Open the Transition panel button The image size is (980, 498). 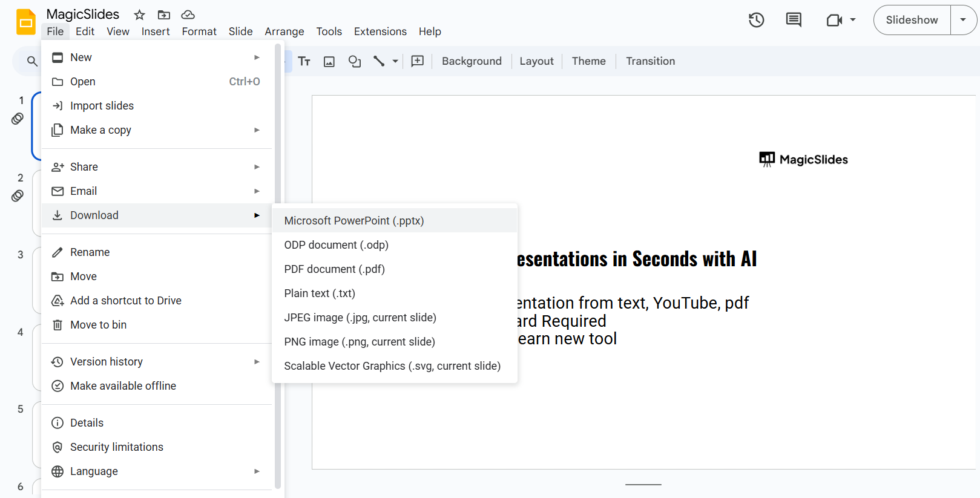coord(650,61)
